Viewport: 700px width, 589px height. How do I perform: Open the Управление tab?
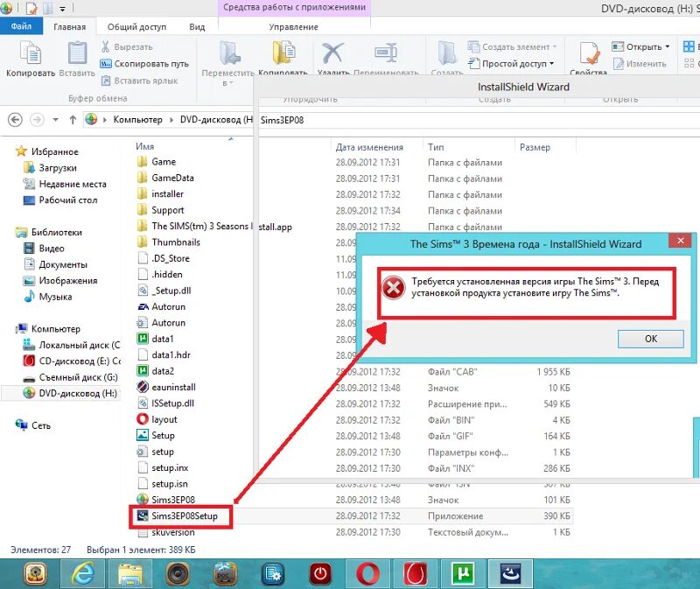tap(293, 27)
